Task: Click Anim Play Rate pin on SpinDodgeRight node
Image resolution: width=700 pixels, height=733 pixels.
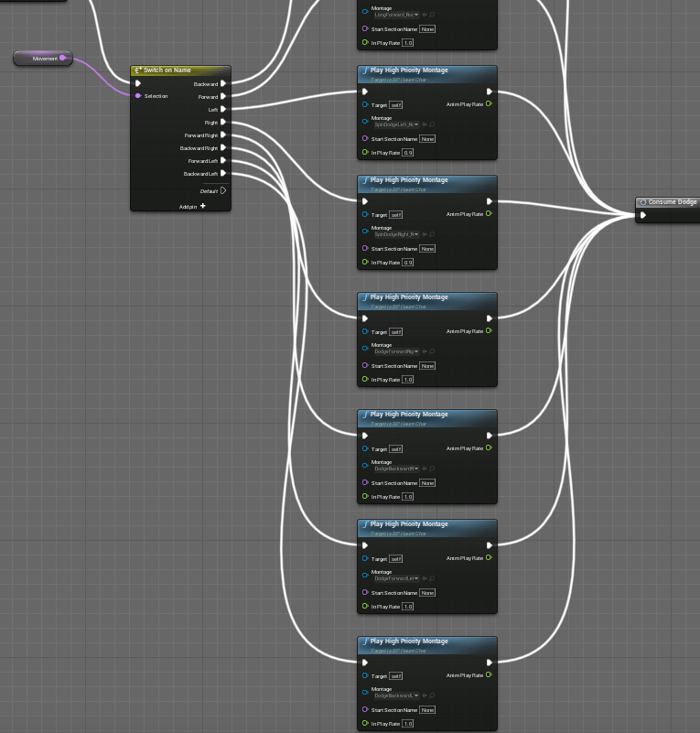Action: [x=489, y=214]
